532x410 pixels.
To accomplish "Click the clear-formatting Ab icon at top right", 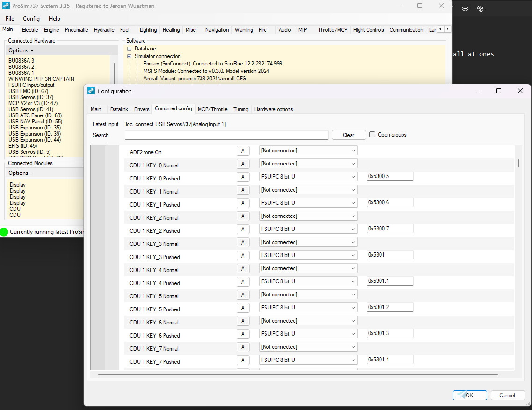I will (480, 9).
